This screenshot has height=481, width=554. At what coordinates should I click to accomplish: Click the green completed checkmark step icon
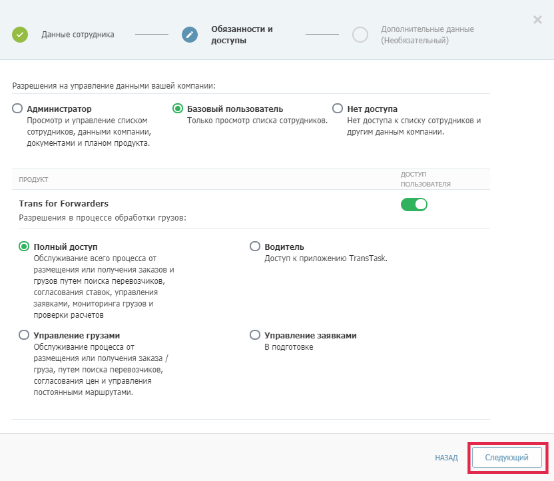(x=20, y=35)
